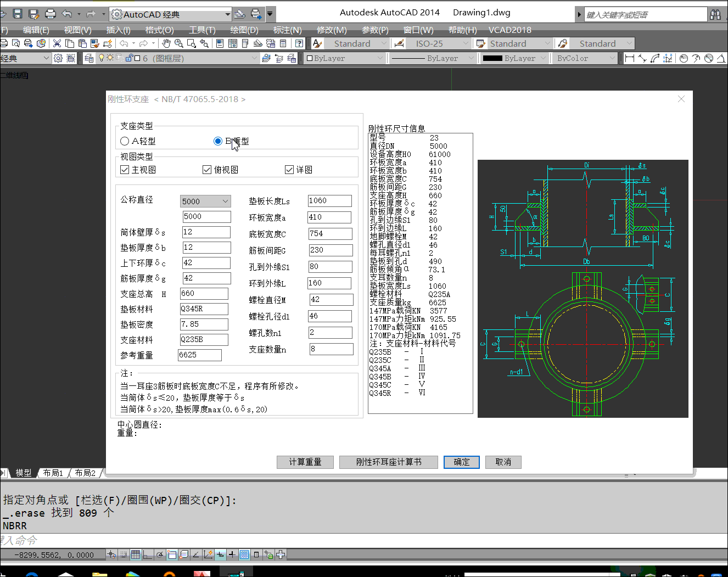Open the binoculars search icon
The width and height of the screenshot is (728, 577).
coord(715,14)
